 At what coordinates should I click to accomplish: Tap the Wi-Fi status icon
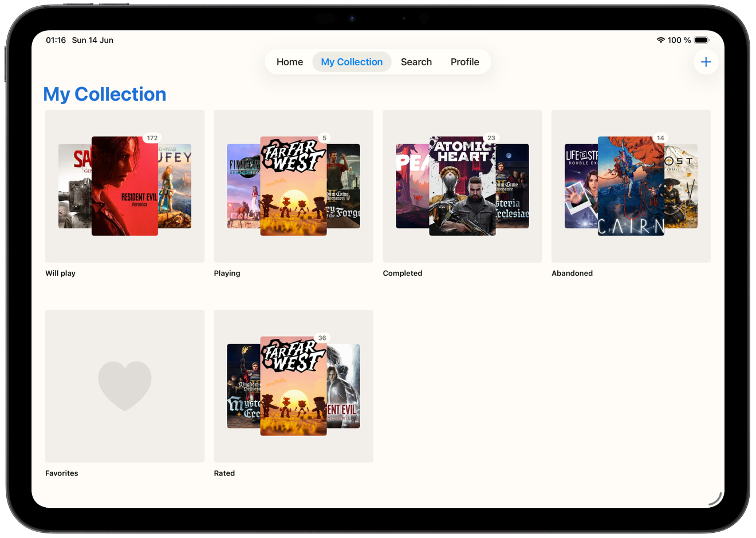coord(660,40)
